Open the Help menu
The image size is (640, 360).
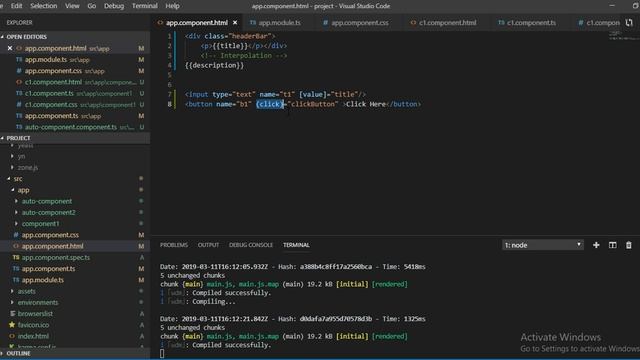coord(172,6)
